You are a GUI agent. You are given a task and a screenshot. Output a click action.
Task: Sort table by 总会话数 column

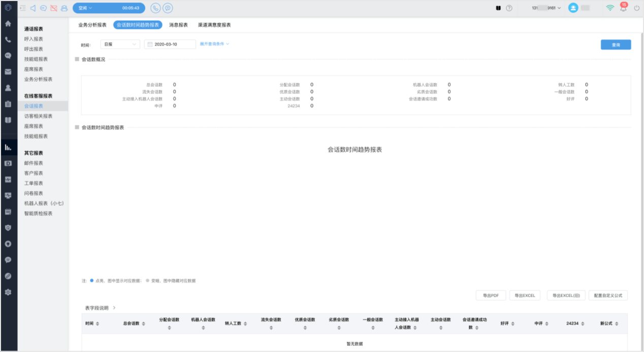click(144, 324)
